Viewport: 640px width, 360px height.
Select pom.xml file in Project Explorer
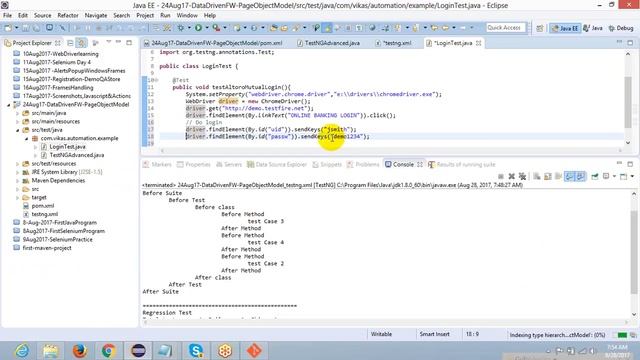point(42,206)
